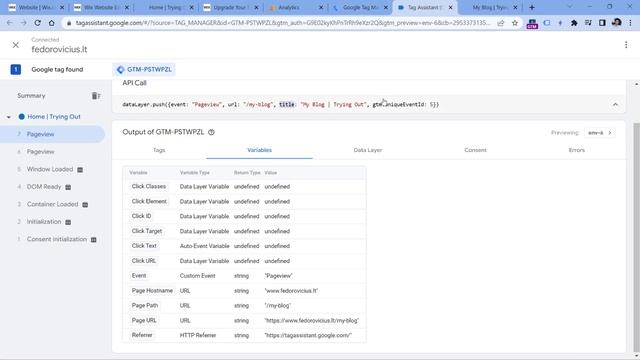Open a new browser tab with plus
Image resolution: width=640 pixels, height=360 pixels.
click(x=531, y=7)
